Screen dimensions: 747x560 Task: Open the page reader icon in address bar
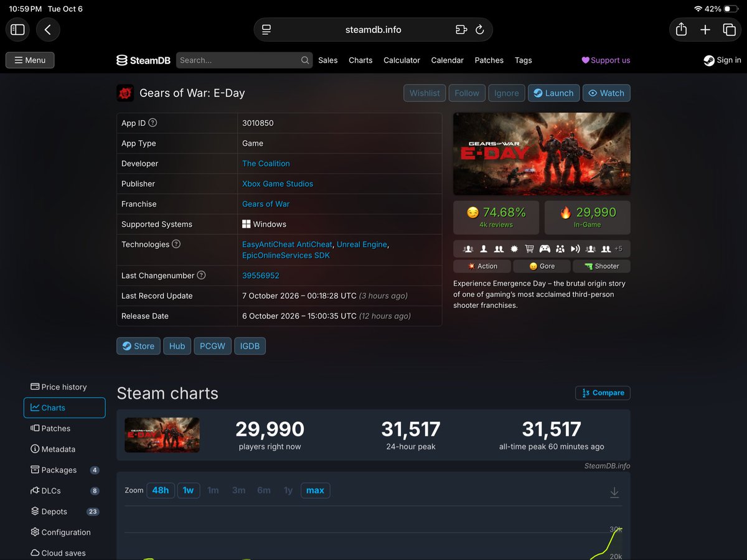click(266, 29)
